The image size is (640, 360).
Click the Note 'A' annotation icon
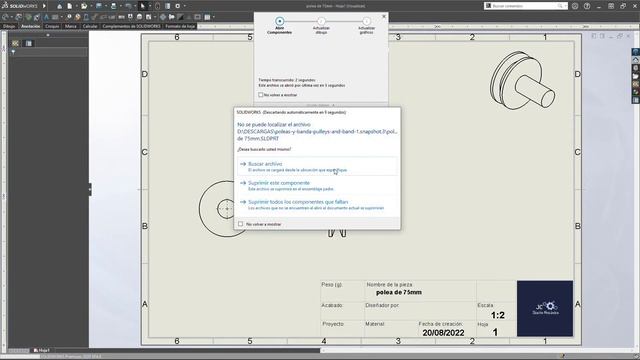tap(46, 17)
